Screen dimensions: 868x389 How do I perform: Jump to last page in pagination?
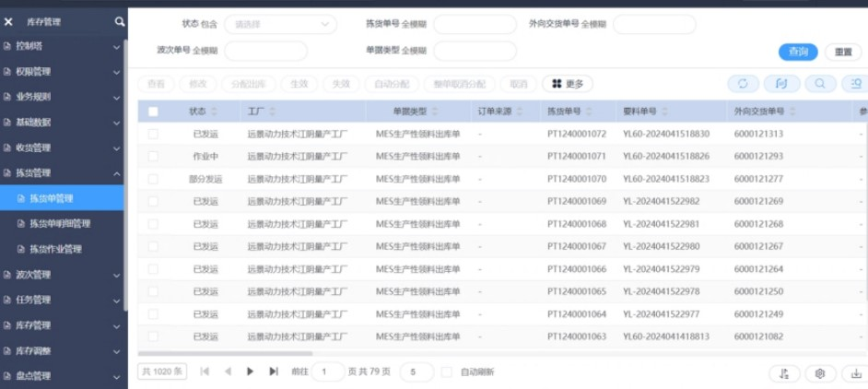tap(273, 371)
